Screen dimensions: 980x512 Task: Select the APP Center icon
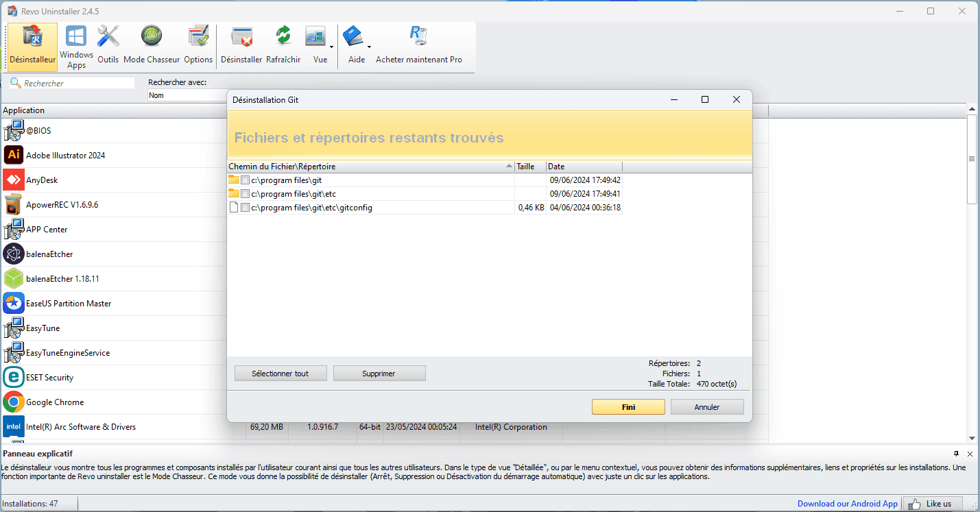tap(14, 229)
